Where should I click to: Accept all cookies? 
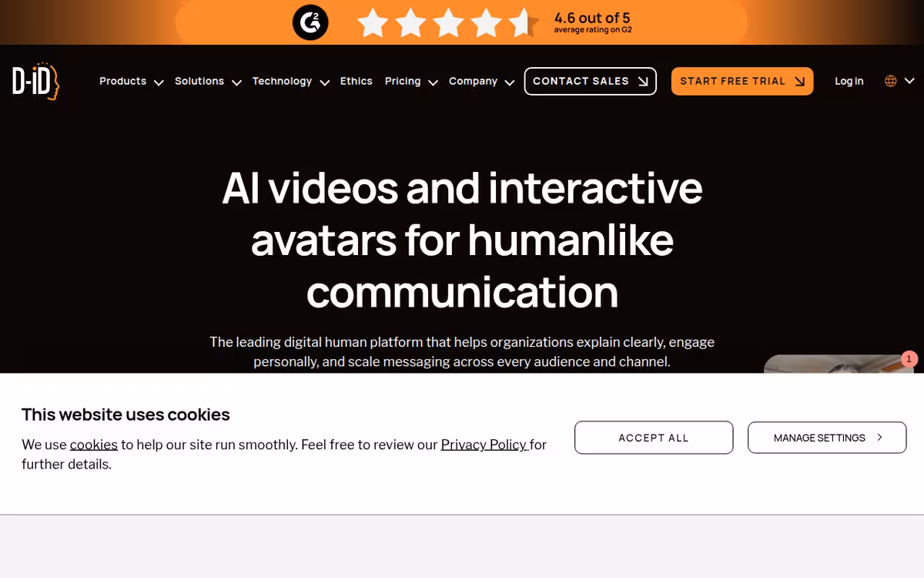654,438
